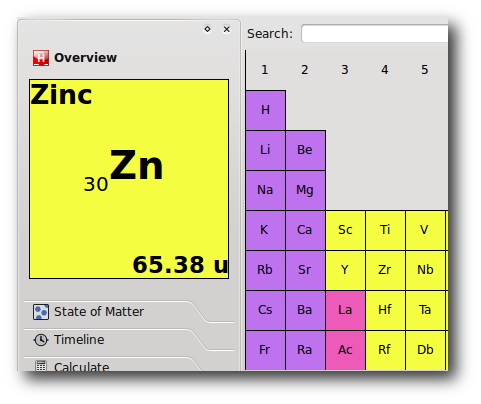The width and height of the screenshot is (481, 404).
Task: Open the State of Matter tab
Action: point(113,312)
